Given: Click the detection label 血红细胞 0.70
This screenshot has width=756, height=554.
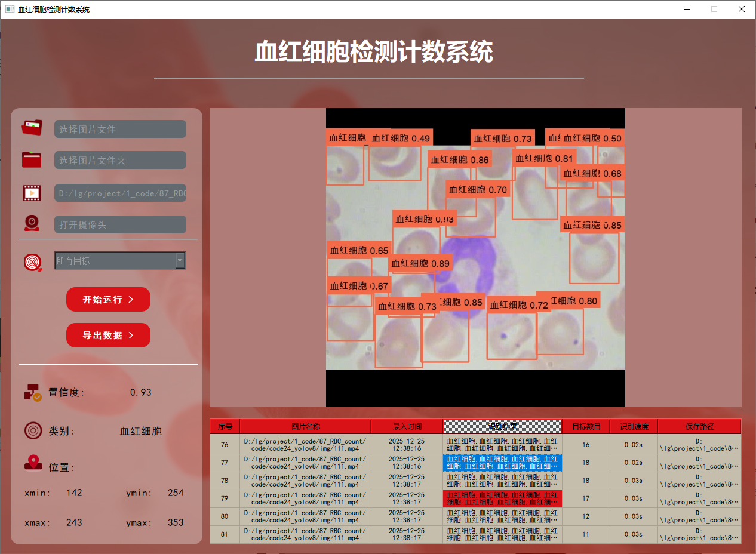Looking at the screenshot, I should tap(478, 189).
